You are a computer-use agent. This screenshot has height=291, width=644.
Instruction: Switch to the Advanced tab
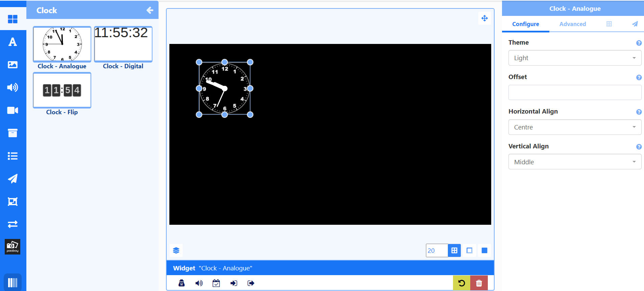point(572,24)
